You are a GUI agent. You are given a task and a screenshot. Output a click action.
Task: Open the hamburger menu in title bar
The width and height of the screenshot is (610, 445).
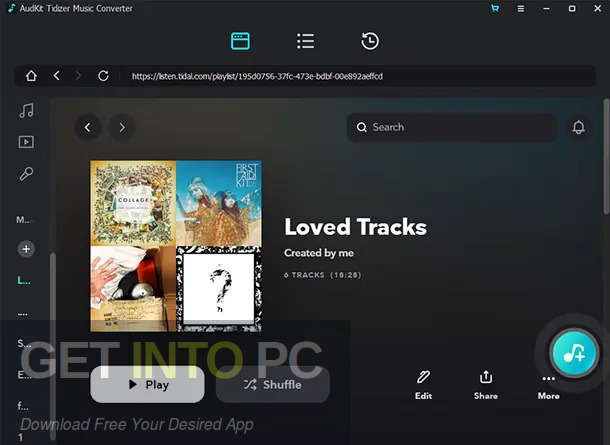pyautogui.click(x=521, y=8)
